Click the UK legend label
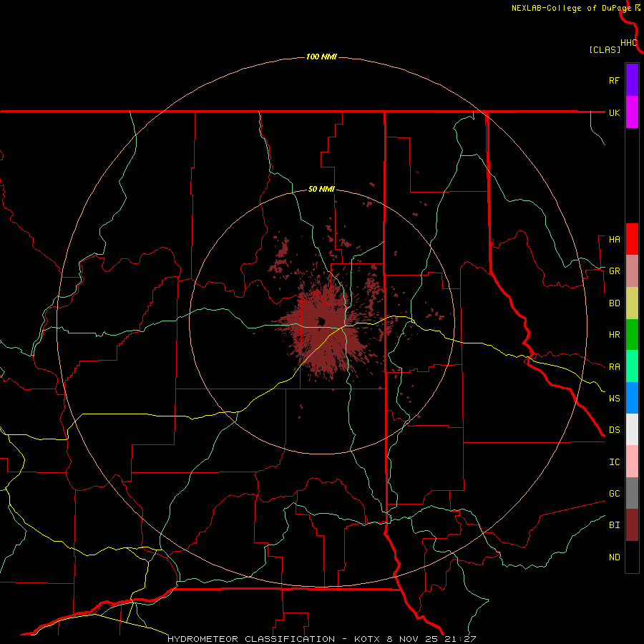 point(615,112)
